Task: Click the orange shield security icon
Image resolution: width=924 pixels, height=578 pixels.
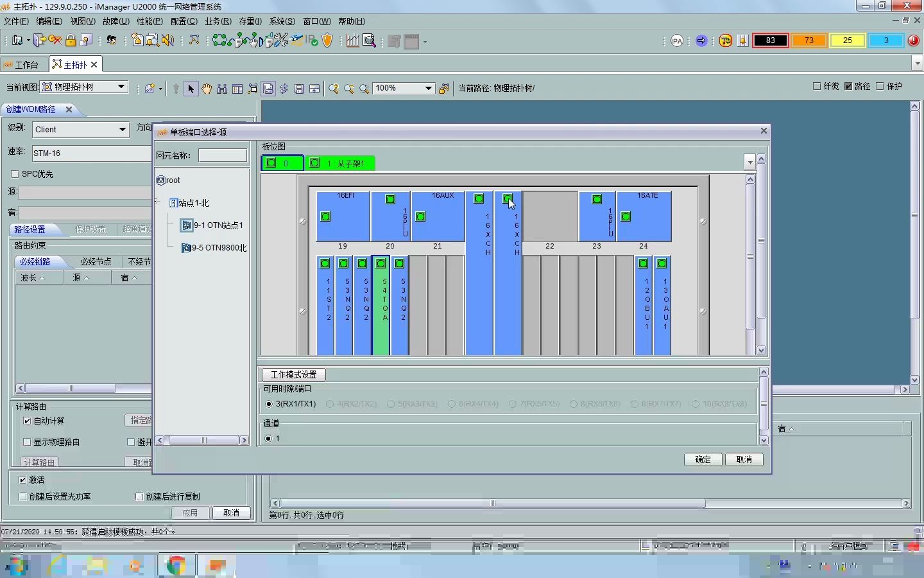Action: (327, 40)
